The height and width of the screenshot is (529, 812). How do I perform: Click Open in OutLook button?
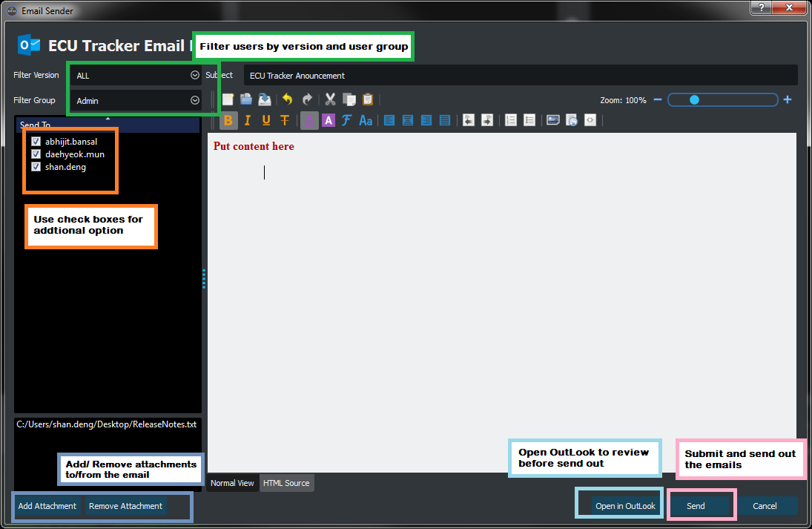pyautogui.click(x=625, y=506)
